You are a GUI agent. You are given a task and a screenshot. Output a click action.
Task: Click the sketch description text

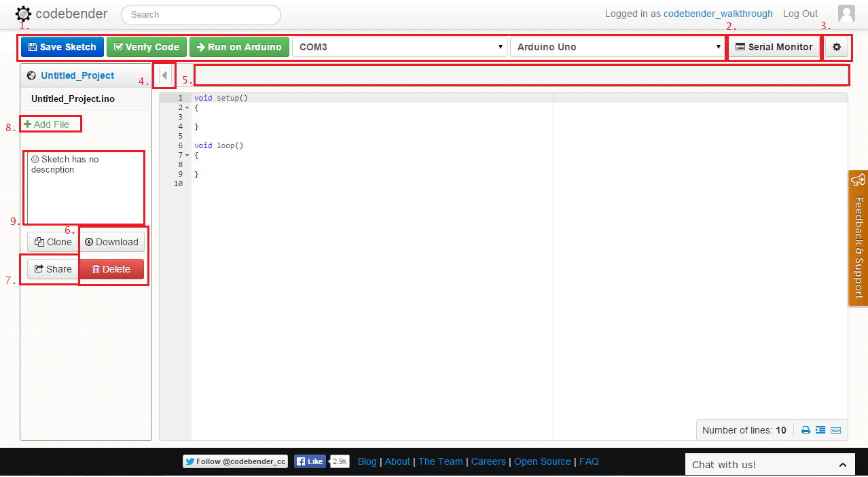65,164
